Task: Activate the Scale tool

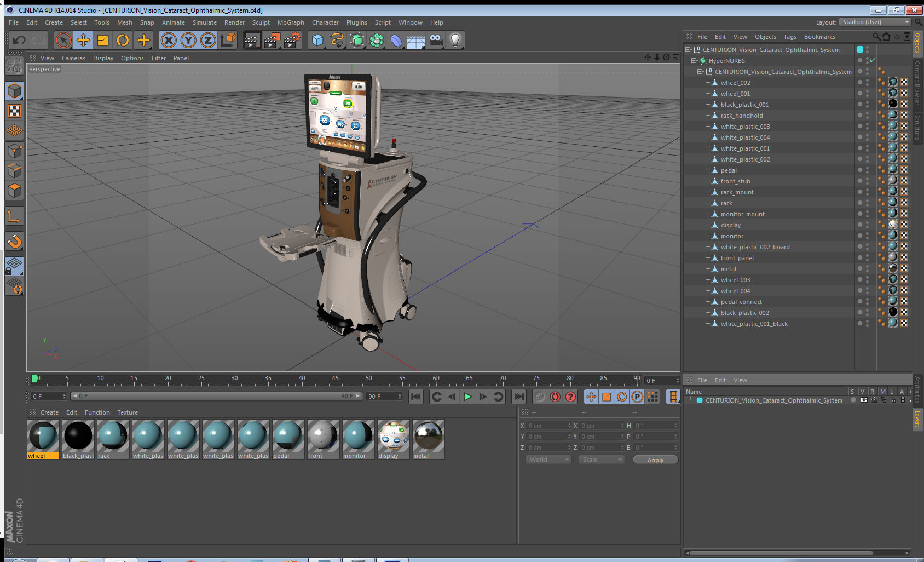Action: [103, 40]
